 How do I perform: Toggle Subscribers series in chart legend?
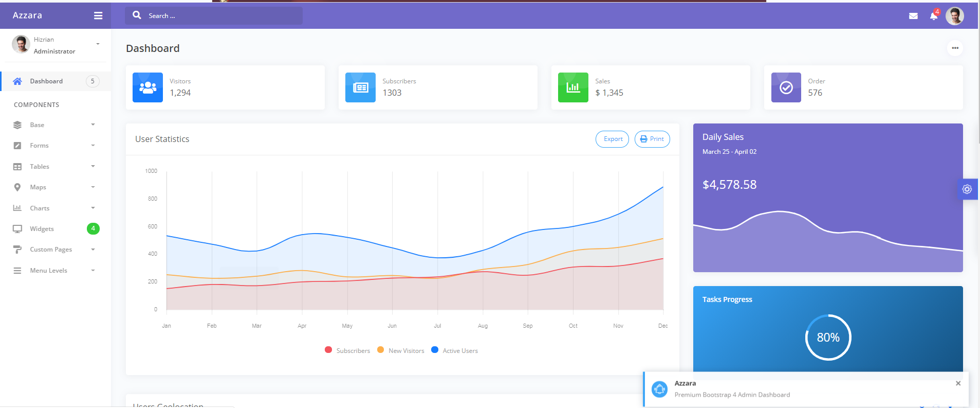click(x=347, y=350)
